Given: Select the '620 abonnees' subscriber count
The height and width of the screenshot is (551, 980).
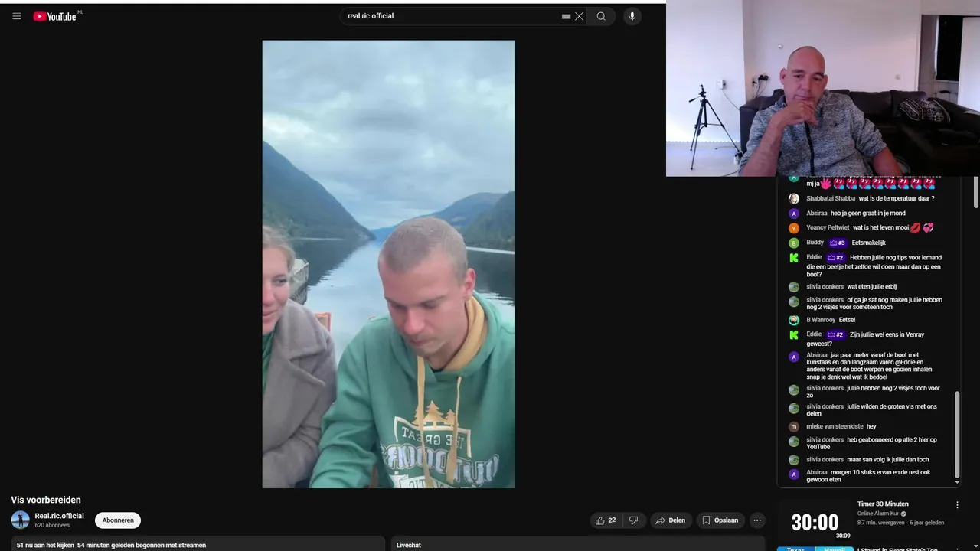Looking at the screenshot, I should (x=52, y=525).
